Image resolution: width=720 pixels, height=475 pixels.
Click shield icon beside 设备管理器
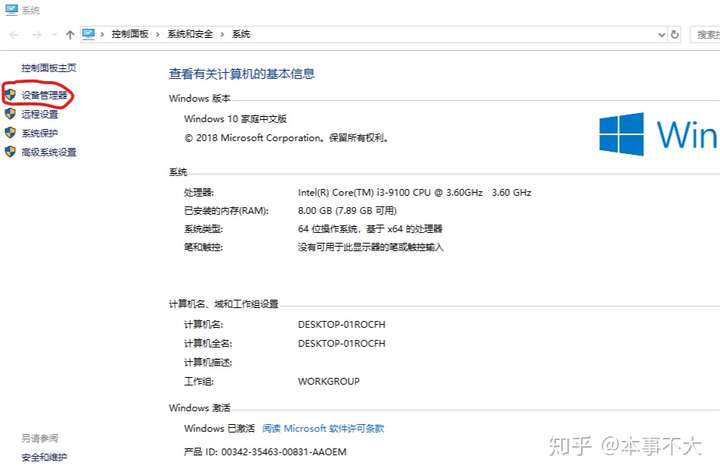[x=10, y=95]
